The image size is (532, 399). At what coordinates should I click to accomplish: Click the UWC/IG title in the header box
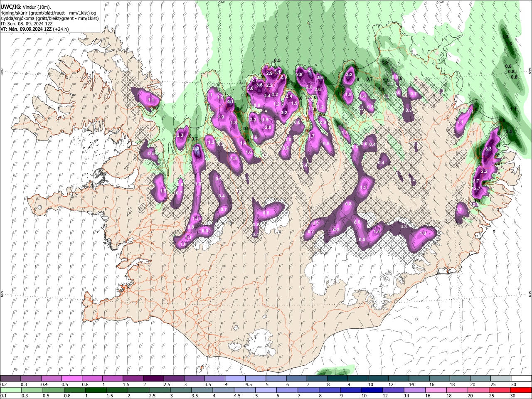click(10, 7)
